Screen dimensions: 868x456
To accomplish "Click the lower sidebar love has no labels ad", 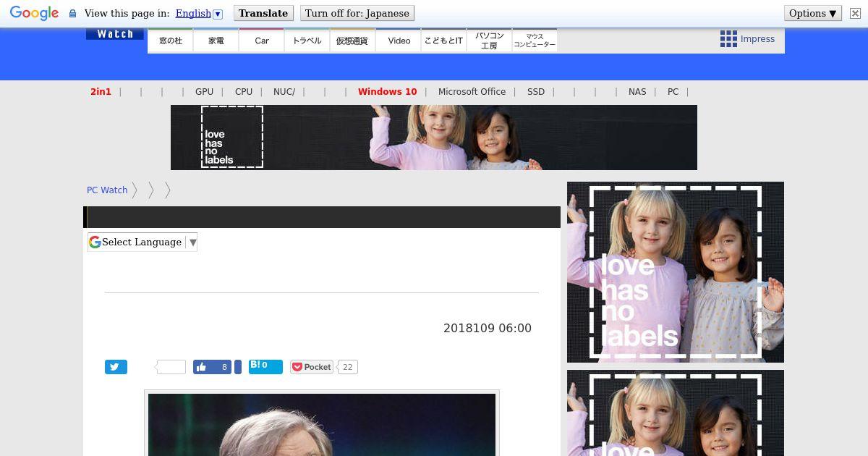I will tap(676, 413).
